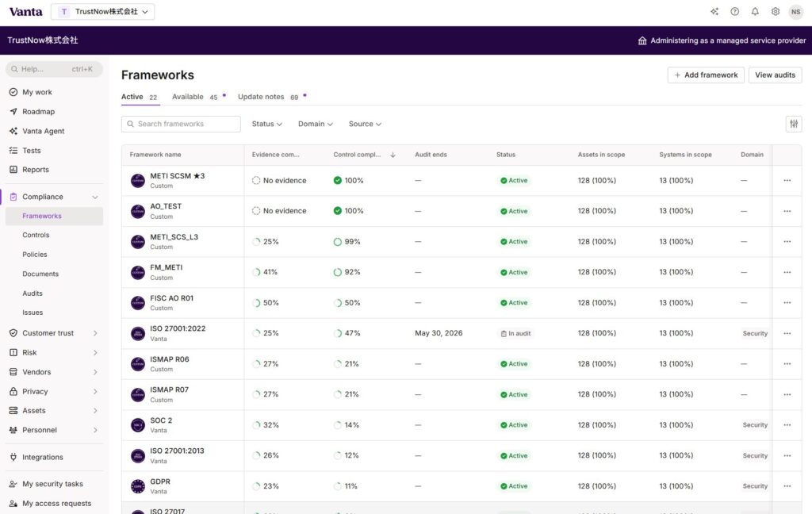The height and width of the screenshot is (514, 812).
Task: Click the ISO 27001:2022 framework logo
Action: coord(138,333)
